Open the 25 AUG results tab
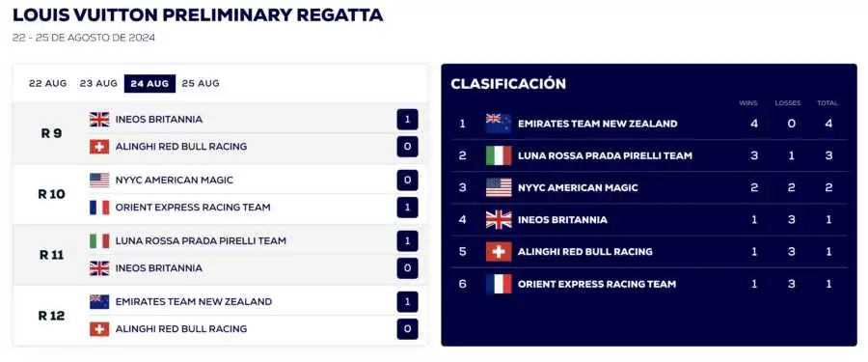 [201, 83]
